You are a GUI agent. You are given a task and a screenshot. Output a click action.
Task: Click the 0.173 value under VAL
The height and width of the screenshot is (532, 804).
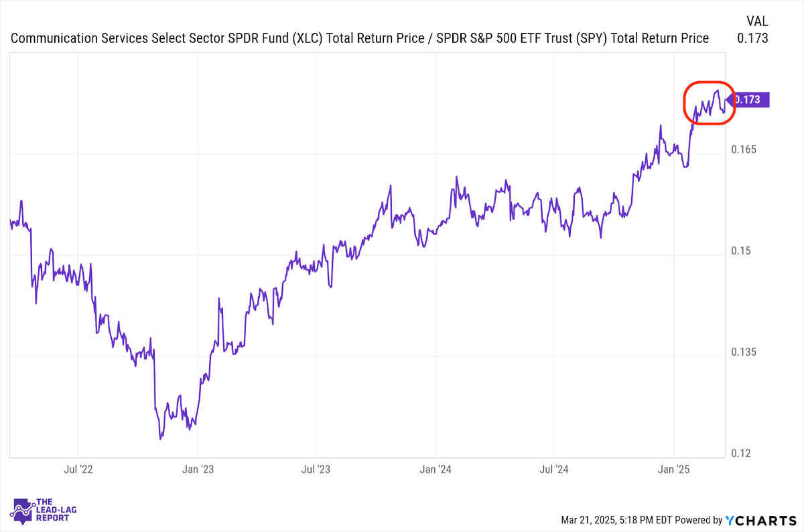pyautogui.click(x=752, y=39)
